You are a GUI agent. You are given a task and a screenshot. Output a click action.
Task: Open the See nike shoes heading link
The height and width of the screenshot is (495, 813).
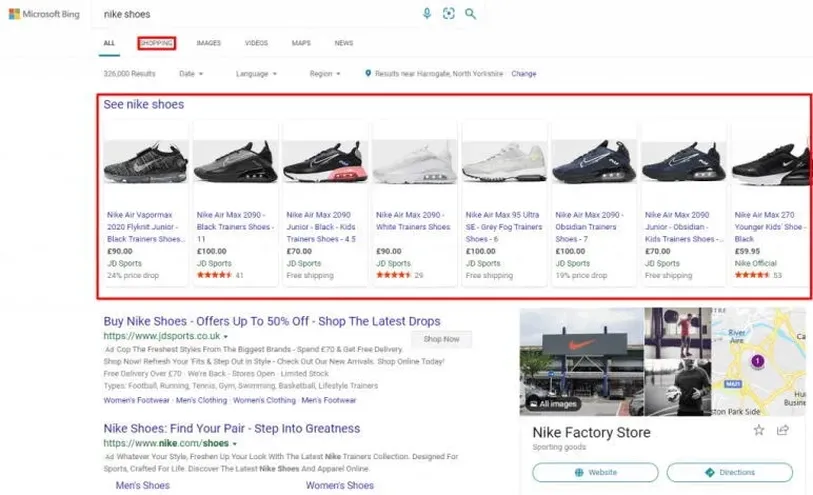[x=144, y=104]
